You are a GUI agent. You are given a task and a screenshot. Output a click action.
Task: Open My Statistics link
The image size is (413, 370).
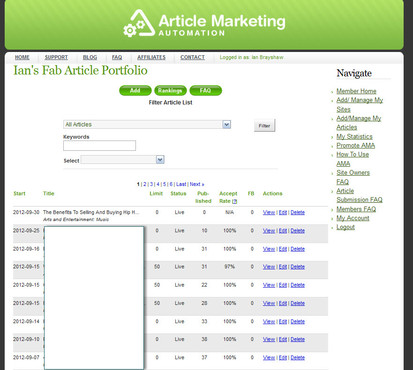tap(354, 136)
